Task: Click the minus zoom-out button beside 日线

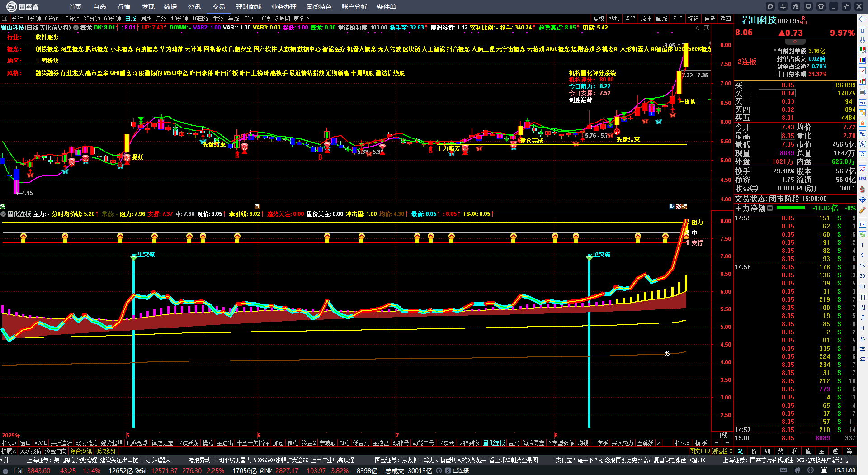Action: (x=728, y=443)
